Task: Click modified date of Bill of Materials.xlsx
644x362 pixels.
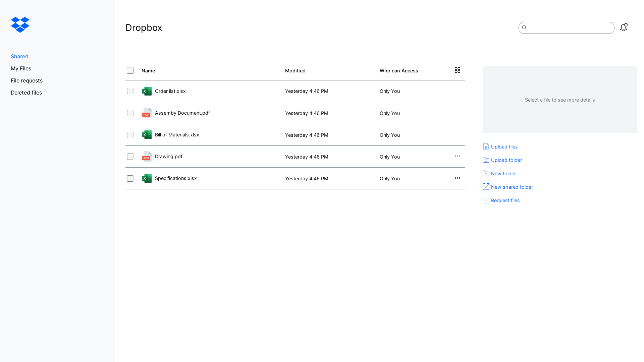Action: point(307,135)
